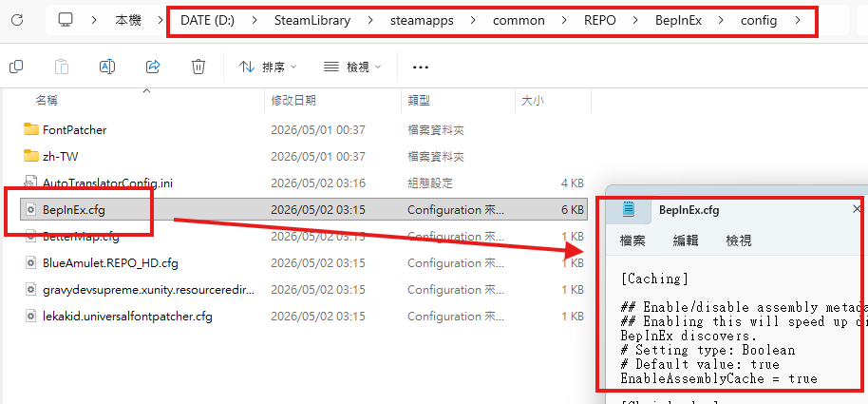Sort by the 修改日期 column header
868x404 pixels.
293,101
